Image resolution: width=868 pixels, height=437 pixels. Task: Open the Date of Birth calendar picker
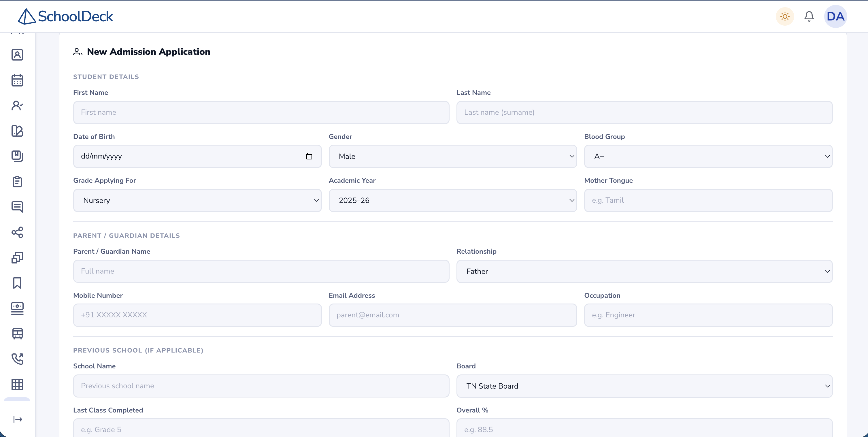[x=309, y=156]
